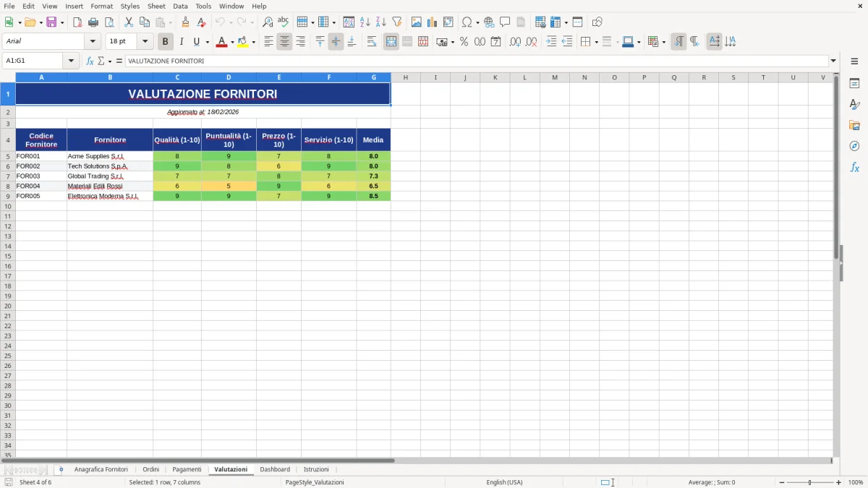Toggle italic formatting
This screenshot has width=868, height=488.
[x=182, y=42]
